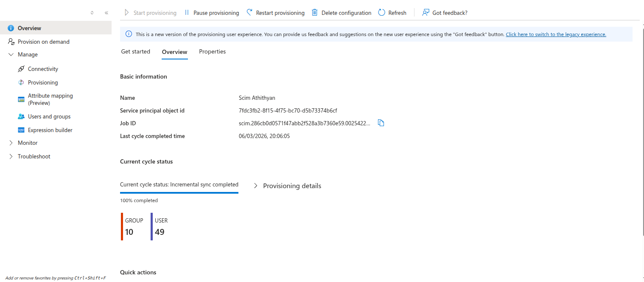The width and height of the screenshot is (644, 282).
Task: Click link to switch to legacy experience
Action: tap(556, 34)
